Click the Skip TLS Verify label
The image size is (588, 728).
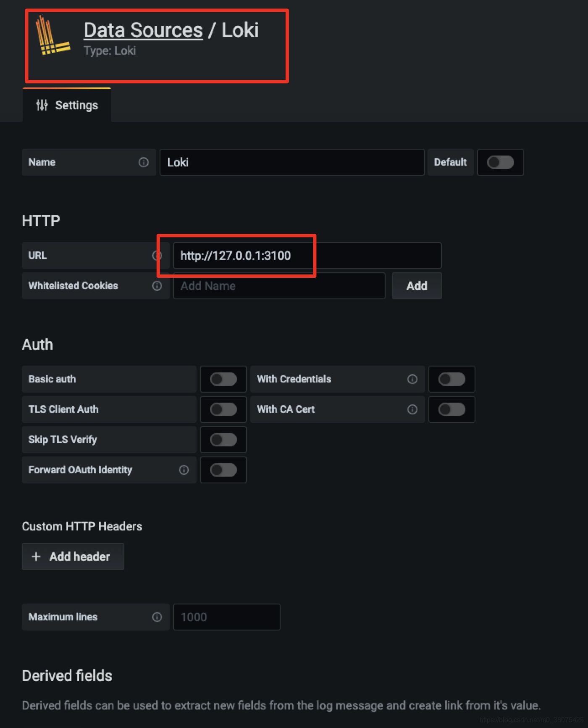click(63, 440)
